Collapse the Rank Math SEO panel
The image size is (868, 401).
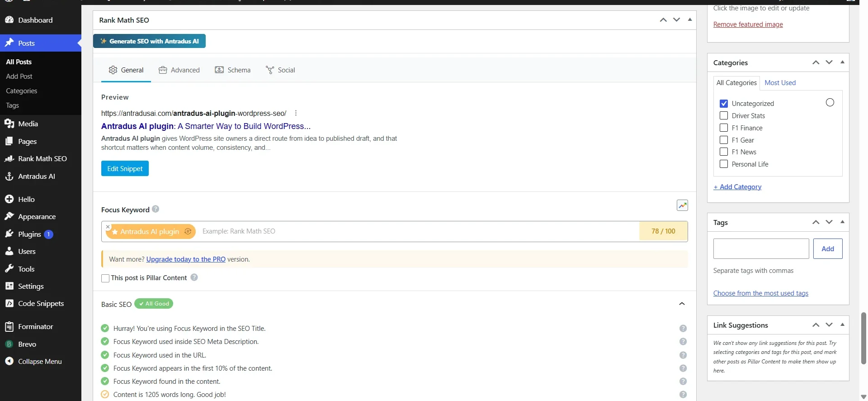pyautogui.click(x=690, y=19)
